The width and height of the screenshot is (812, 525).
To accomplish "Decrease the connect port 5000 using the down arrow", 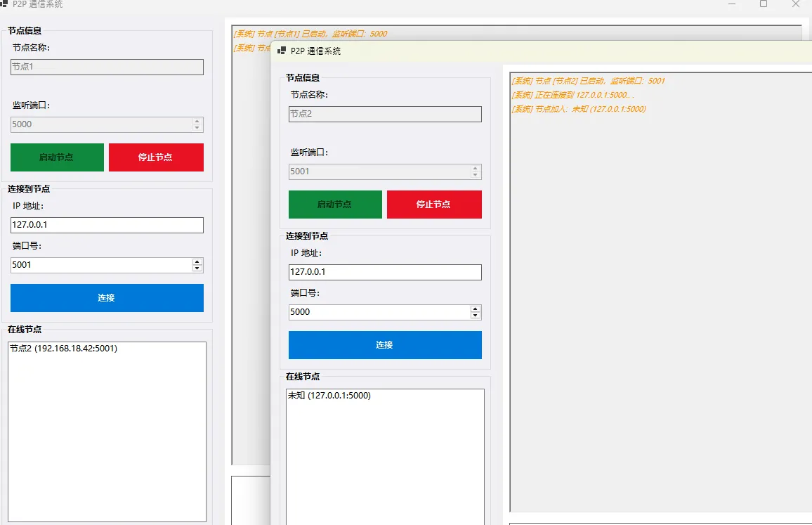I will coord(476,316).
